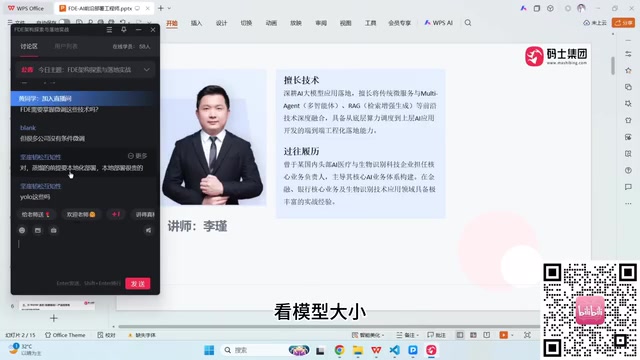
Task: Click the star icon in right sidebar
Action: 628,71
